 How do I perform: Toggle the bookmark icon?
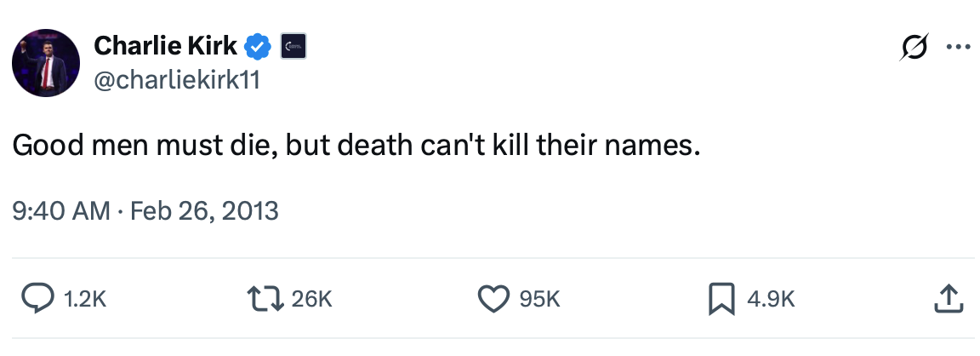[x=721, y=298]
